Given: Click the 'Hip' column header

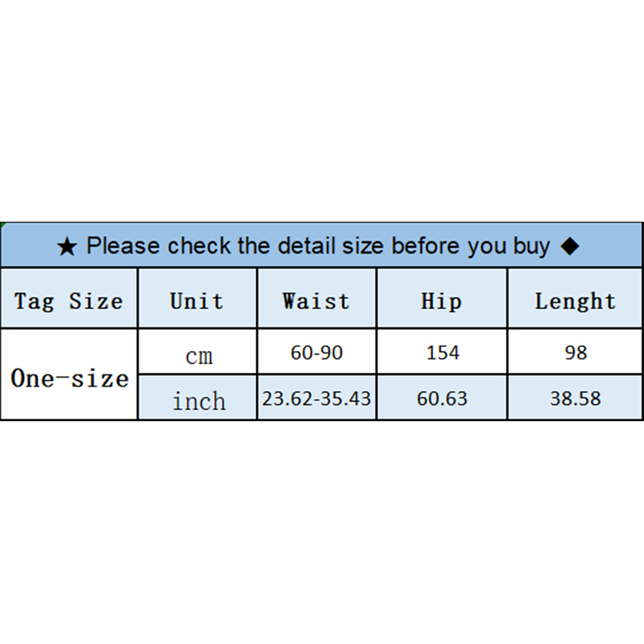Looking at the screenshot, I should click(x=442, y=301).
